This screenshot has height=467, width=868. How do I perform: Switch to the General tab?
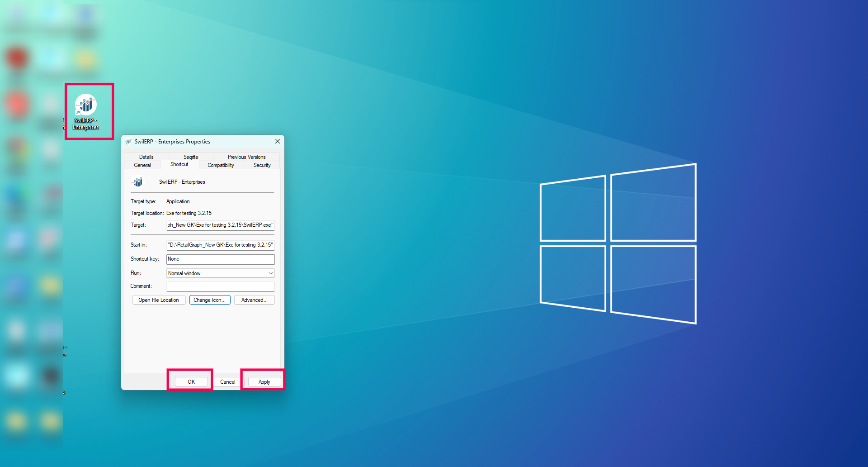[x=142, y=165]
